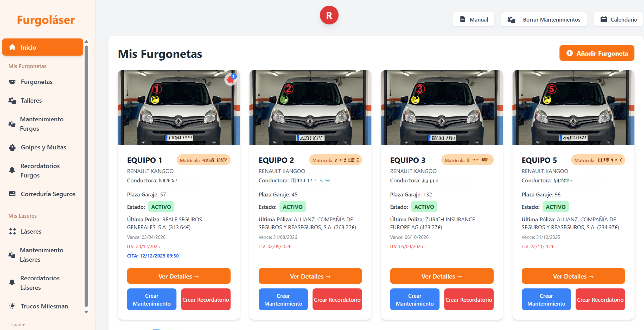Open Trucos Milesman tips
This screenshot has width=644, height=330.
point(44,306)
